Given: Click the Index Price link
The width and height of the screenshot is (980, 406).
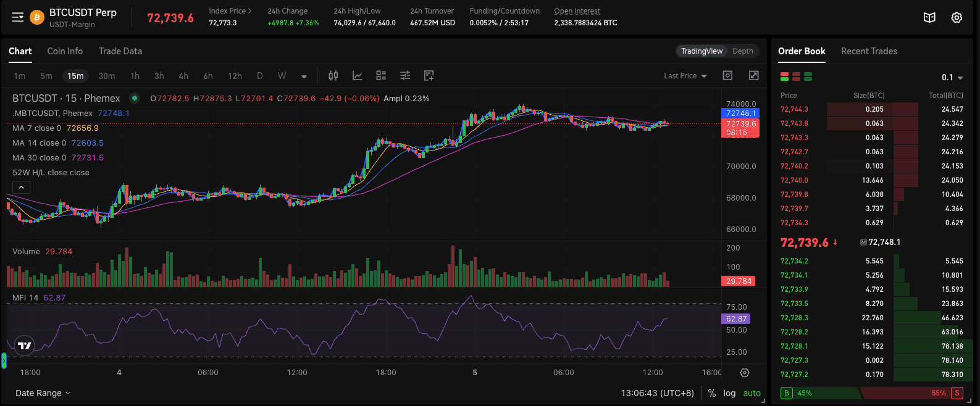Looking at the screenshot, I should pos(230,11).
